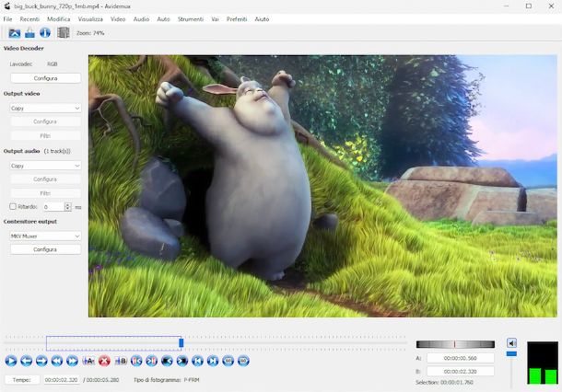Open the file Information icon
Image resolution: width=562 pixels, height=392 pixels.
[x=44, y=33]
